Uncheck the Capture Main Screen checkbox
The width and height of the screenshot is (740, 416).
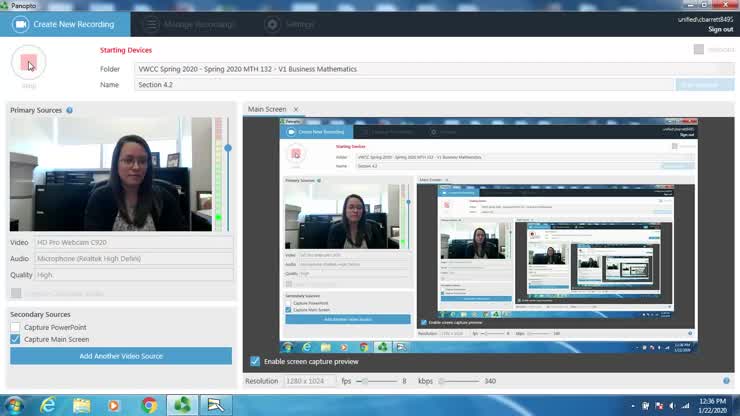[15, 340]
